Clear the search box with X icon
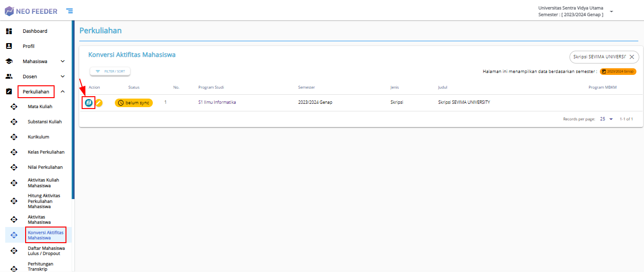The image size is (644, 273). click(x=632, y=57)
